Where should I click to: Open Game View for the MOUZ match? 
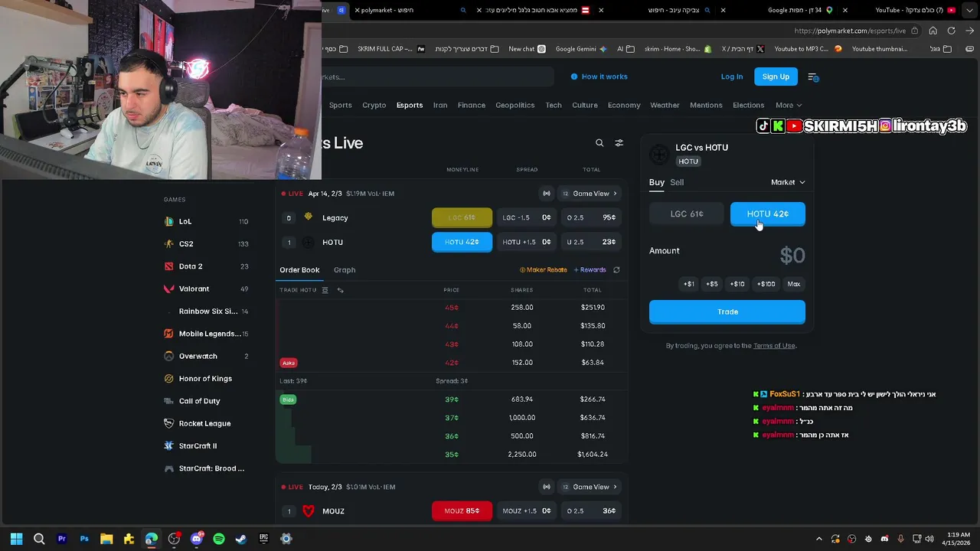pos(590,487)
